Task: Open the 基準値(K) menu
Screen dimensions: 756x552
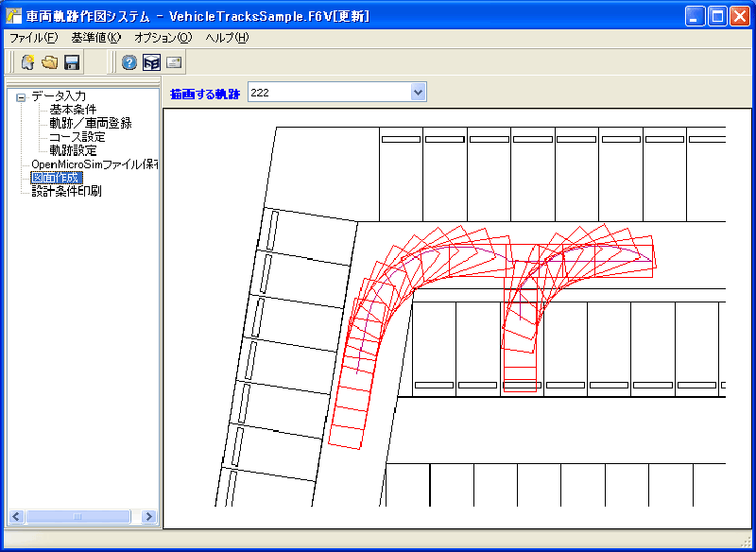Action: click(96, 38)
